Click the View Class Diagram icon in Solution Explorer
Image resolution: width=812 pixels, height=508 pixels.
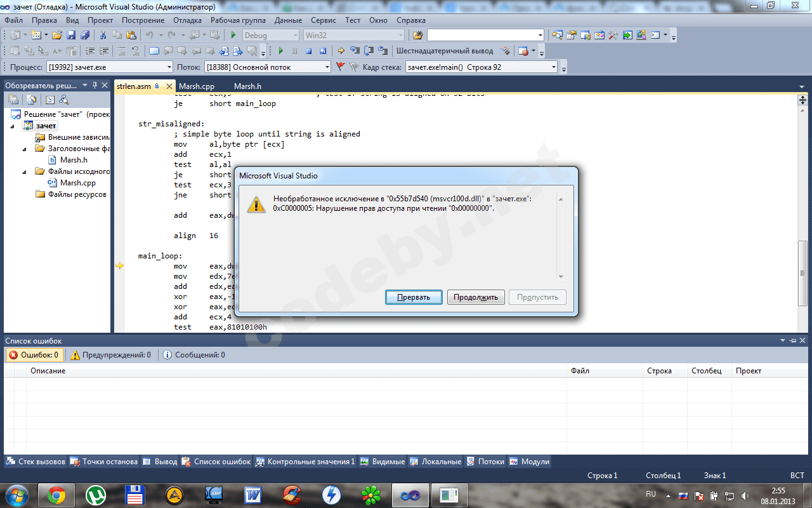(x=63, y=100)
